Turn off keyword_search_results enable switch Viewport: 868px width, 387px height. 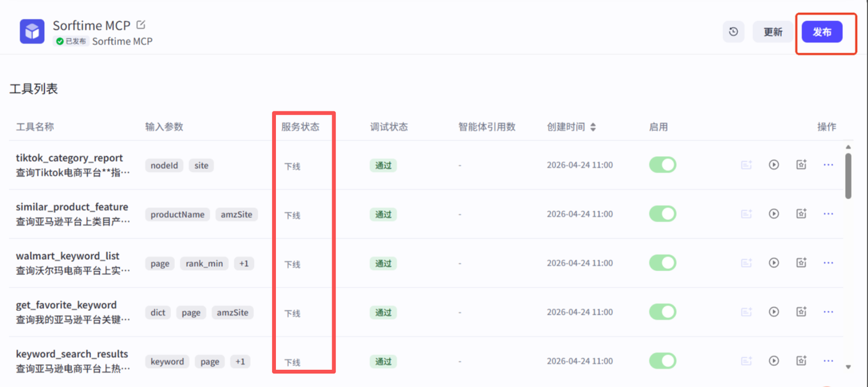[x=663, y=361]
